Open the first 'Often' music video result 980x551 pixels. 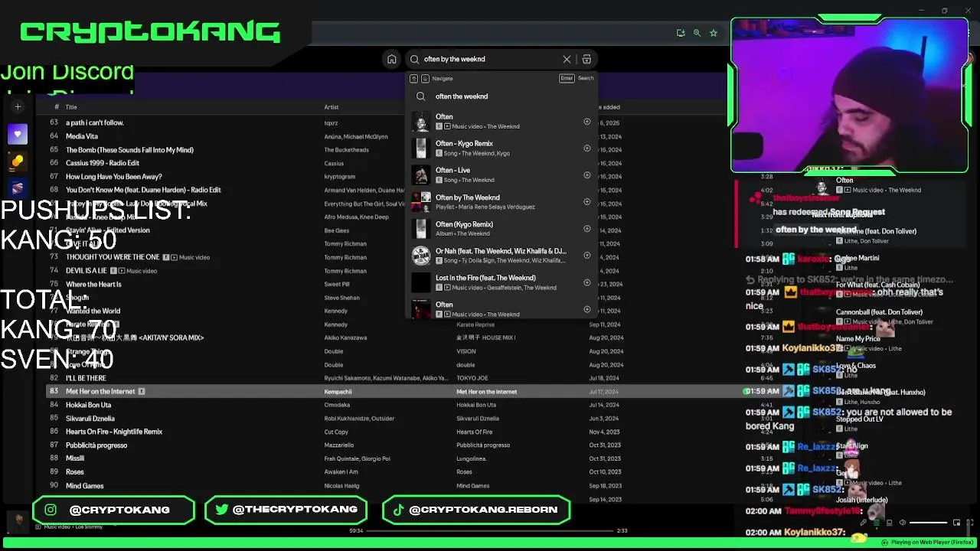tap(501, 122)
